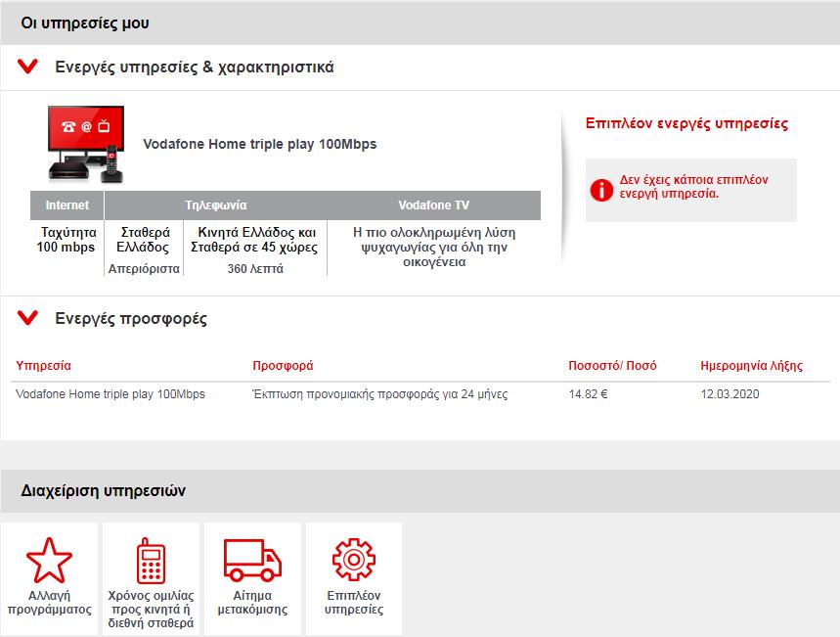Click the Vodafone Home triple play 100Mbps title
Viewport: 840px width, 637px height.
(260, 144)
